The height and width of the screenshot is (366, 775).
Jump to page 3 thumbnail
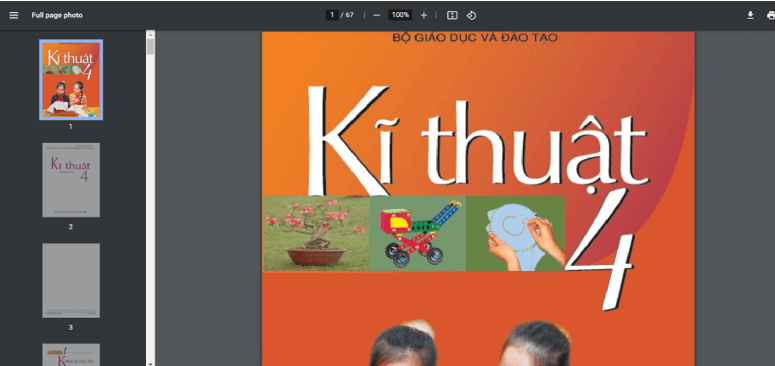pos(71,280)
